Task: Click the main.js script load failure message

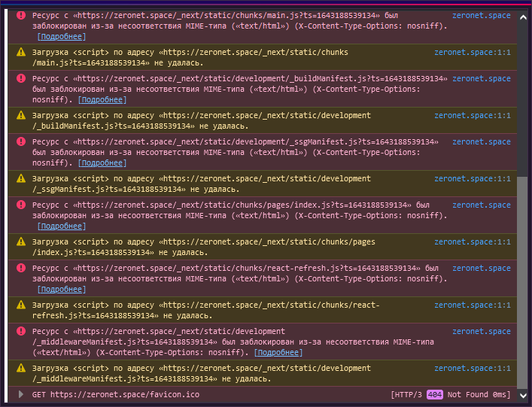Action: (x=190, y=58)
